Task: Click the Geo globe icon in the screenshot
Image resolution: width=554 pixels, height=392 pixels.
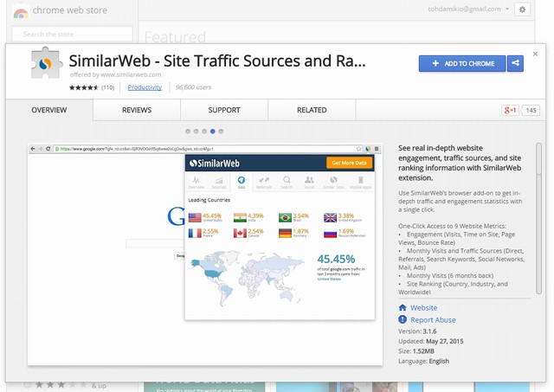Action: [242, 180]
